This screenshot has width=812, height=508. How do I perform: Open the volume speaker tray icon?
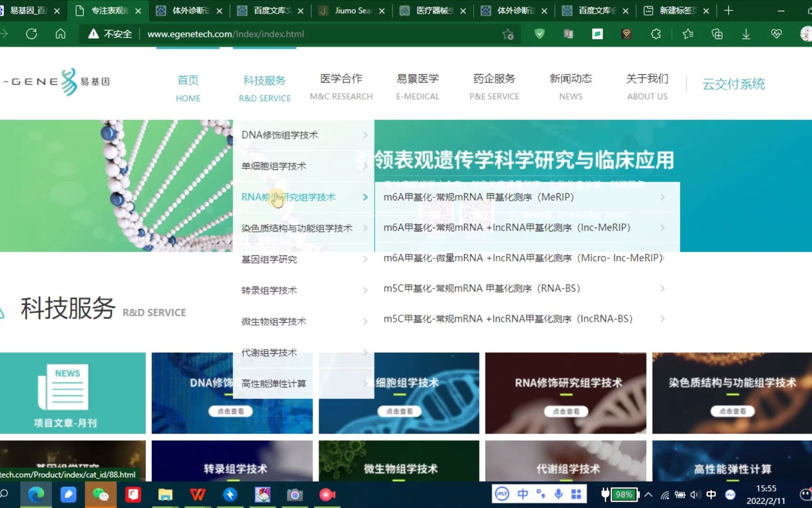pyautogui.click(x=695, y=495)
